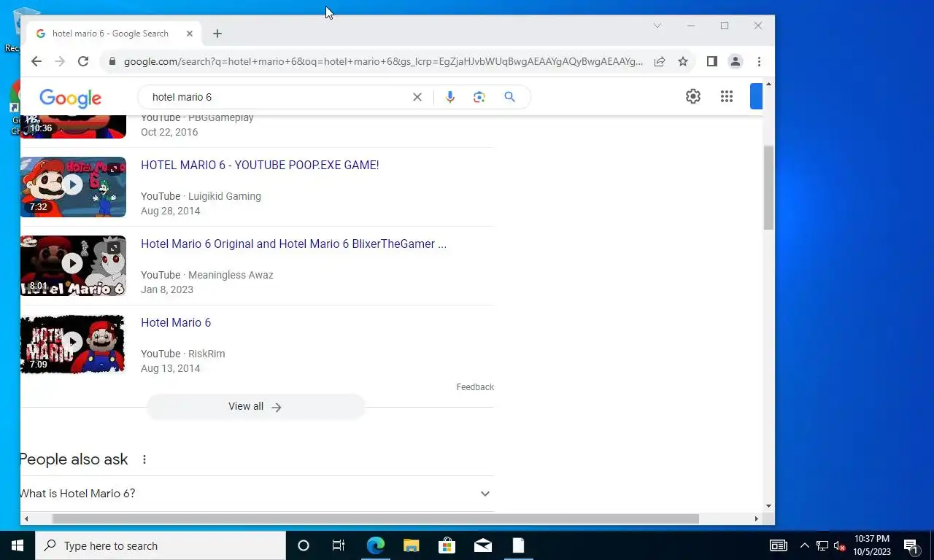Screen dimensions: 934x560
Task: Open People also ask options menu
Action: click(144, 459)
